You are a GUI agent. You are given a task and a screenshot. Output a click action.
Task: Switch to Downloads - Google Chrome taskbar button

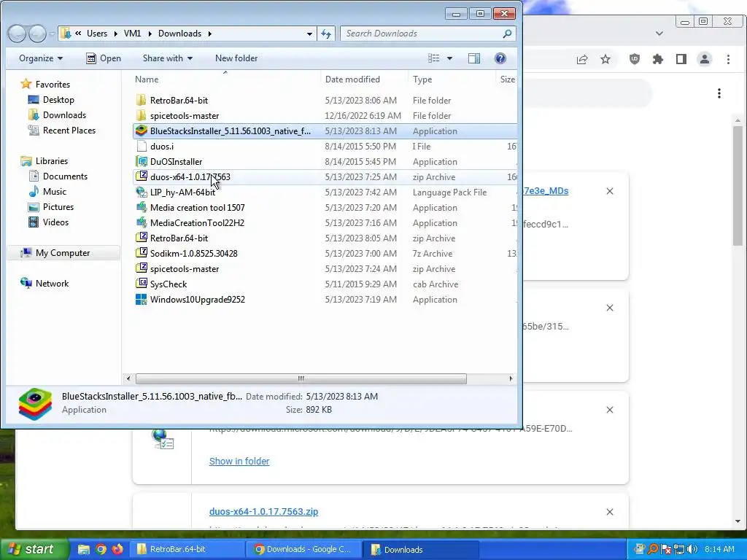coord(304,549)
